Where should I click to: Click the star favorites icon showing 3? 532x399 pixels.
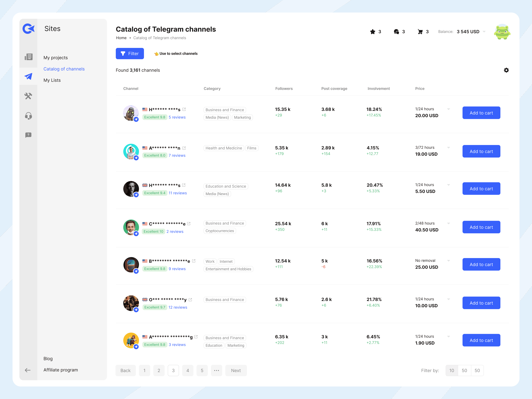(x=373, y=31)
